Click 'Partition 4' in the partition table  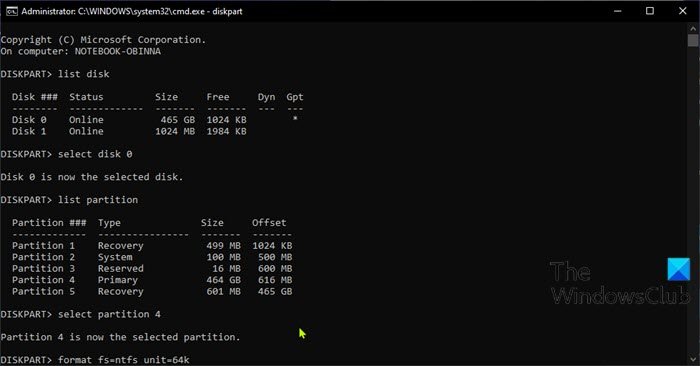pos(43,280)
